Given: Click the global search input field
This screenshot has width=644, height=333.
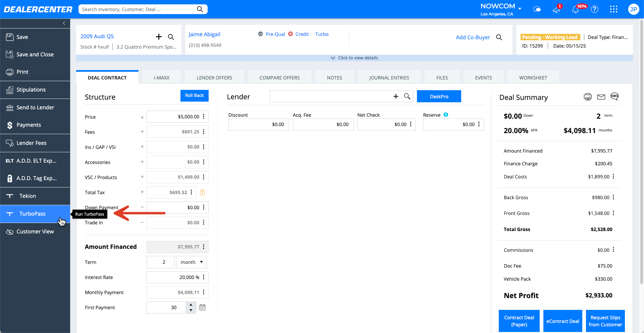Looking at the screenshot, I should click(x=138, y=9).
